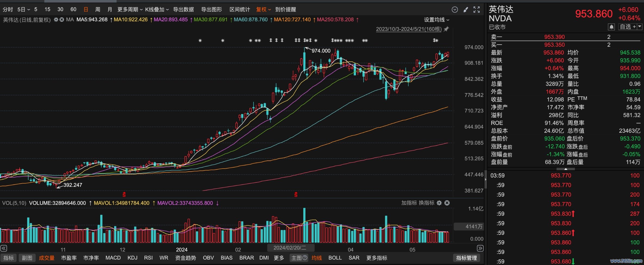Open K线叠加 dropdown
The width and height of the screenshot is (644, 265).
point(157,10)
